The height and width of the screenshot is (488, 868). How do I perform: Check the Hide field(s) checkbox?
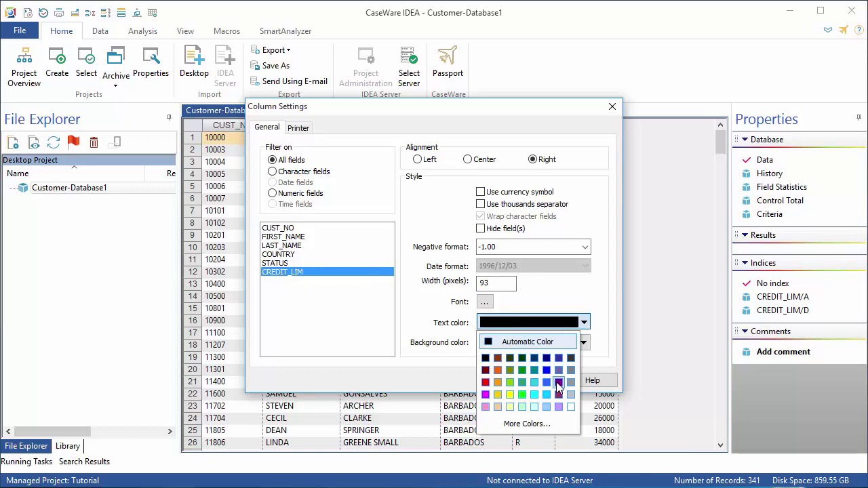click(x=481, y=228)
